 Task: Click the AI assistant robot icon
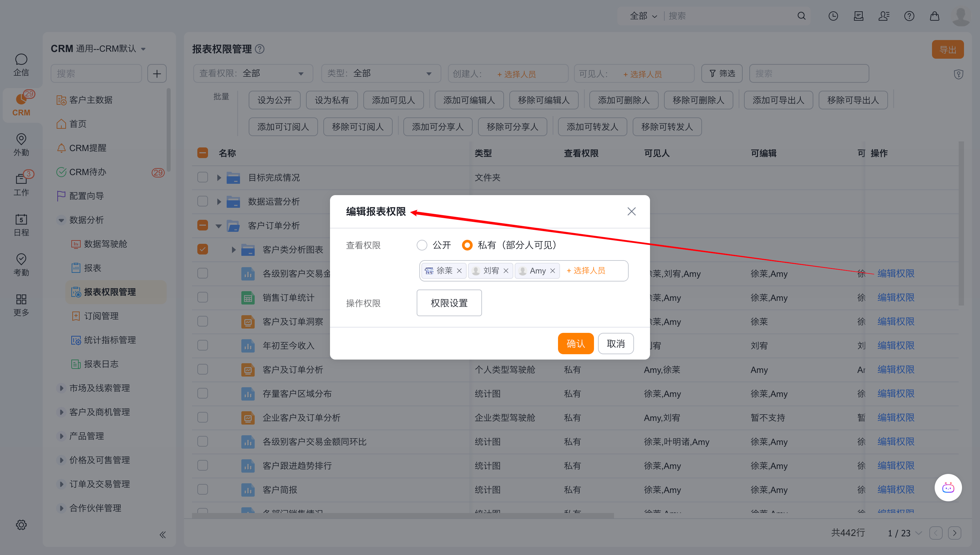[x=948, y=488]
